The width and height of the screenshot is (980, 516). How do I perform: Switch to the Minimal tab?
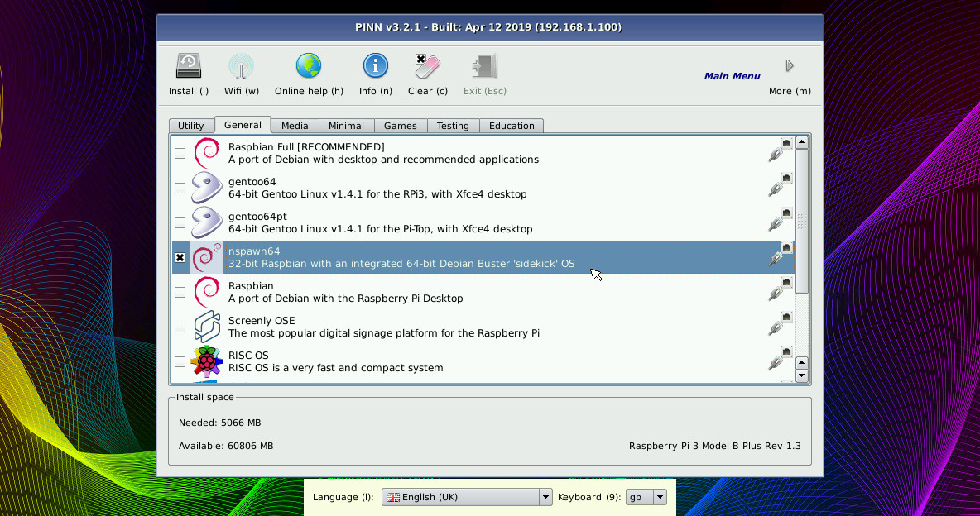(x=346, y=126)
